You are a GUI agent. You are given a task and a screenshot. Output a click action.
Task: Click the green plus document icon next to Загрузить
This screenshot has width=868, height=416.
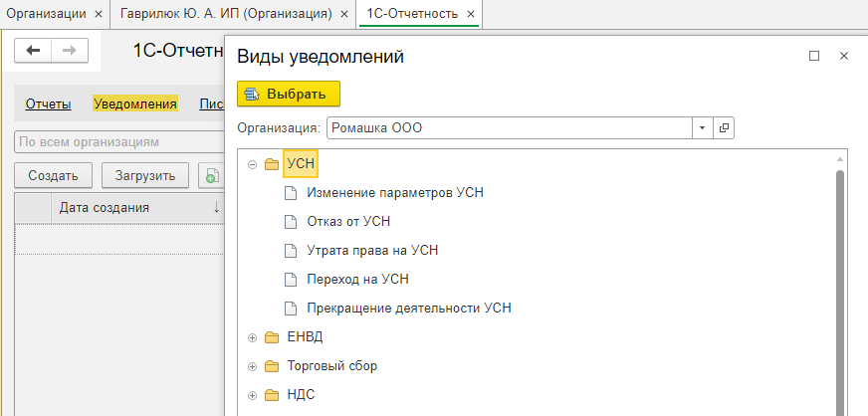[x=211, y=176]
